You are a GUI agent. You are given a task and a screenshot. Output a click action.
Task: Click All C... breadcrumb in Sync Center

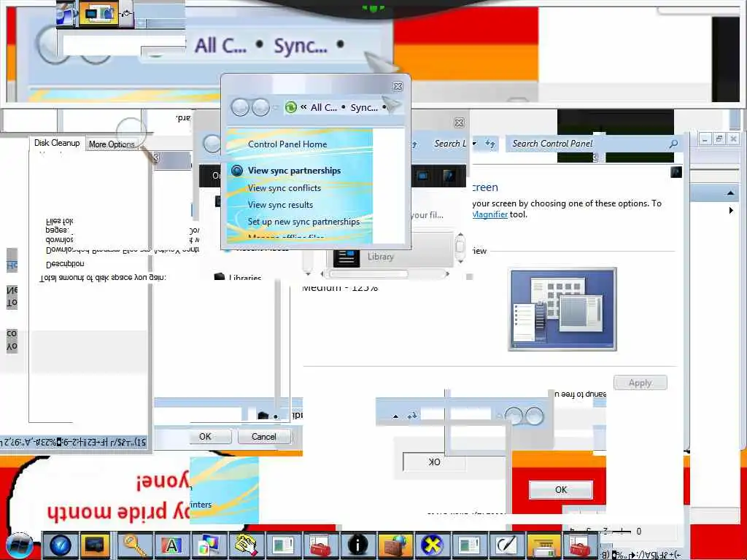(323, 107)
